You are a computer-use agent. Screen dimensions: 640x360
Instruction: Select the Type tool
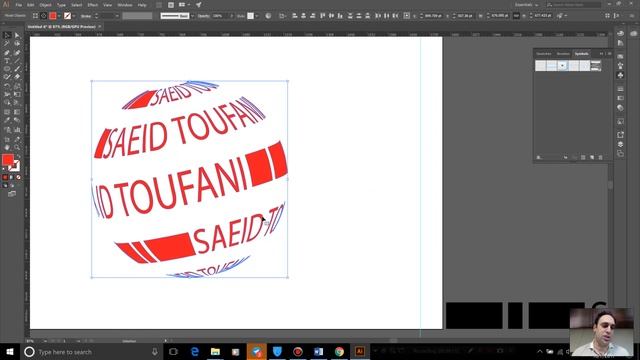point(7,61)
